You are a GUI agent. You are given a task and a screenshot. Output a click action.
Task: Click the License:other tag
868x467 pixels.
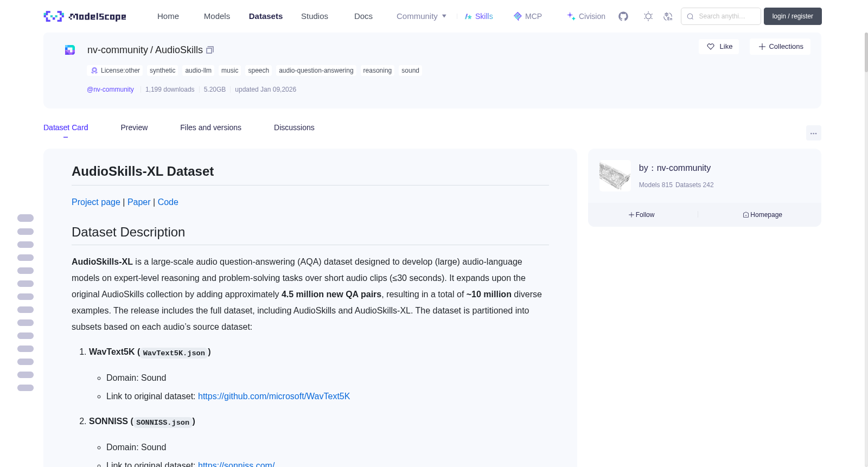115,71
